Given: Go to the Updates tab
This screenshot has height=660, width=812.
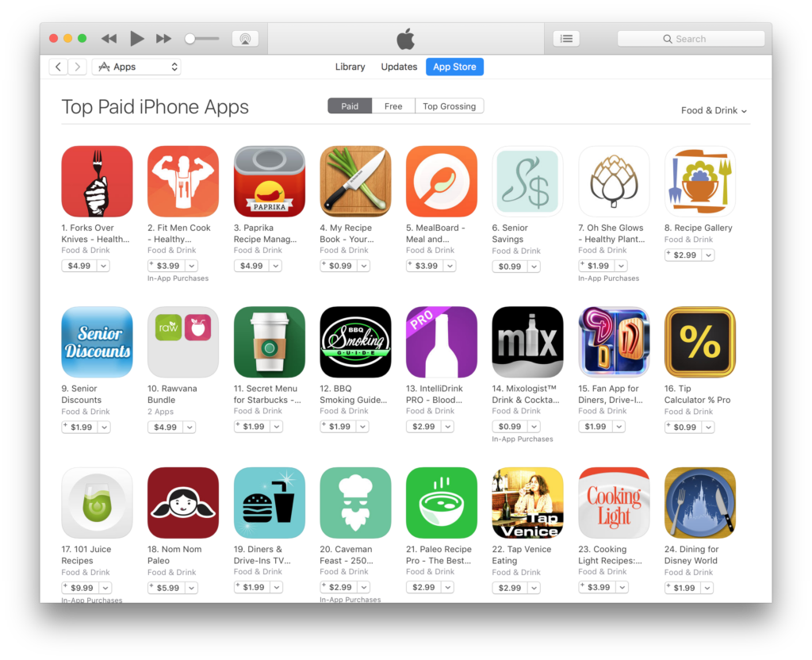Looking at the screenshot, I should 399,67.
